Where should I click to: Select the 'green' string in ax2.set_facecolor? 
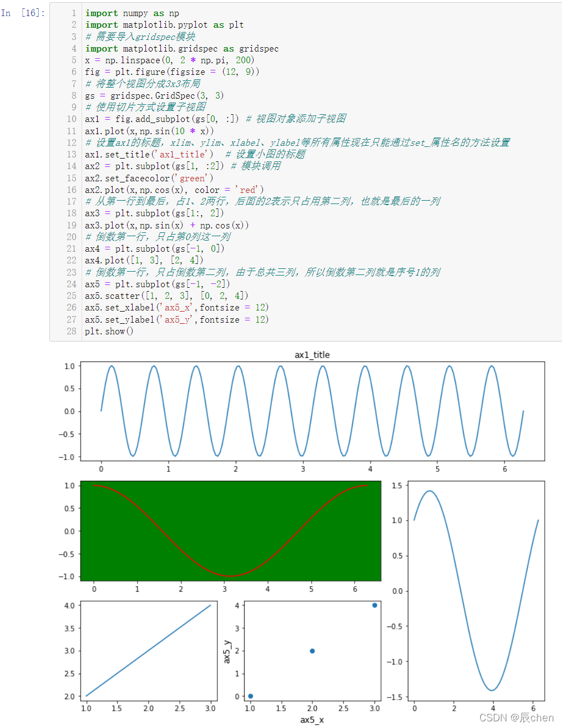[x=191, y=178]
